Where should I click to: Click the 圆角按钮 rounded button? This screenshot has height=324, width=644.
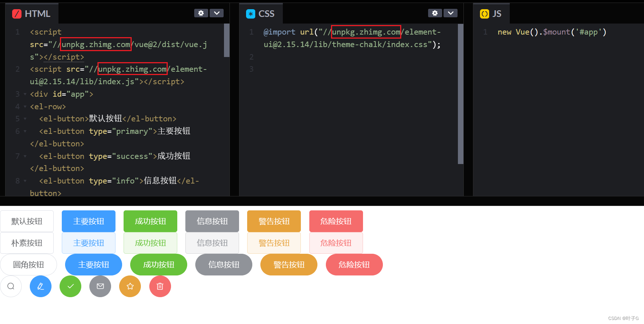29,264
